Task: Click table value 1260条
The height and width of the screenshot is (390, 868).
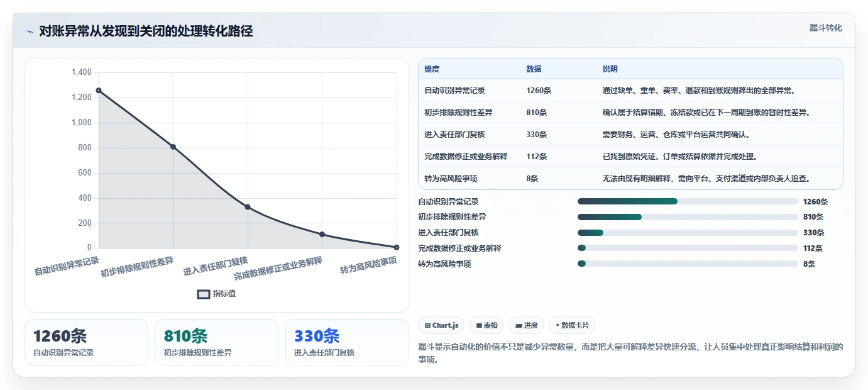Action: (x=539, y=91)
